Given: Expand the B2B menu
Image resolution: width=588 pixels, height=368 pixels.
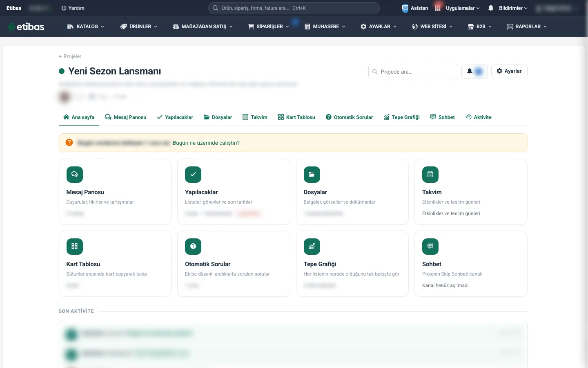Looking at the screenshot, I should coord(480,27).
